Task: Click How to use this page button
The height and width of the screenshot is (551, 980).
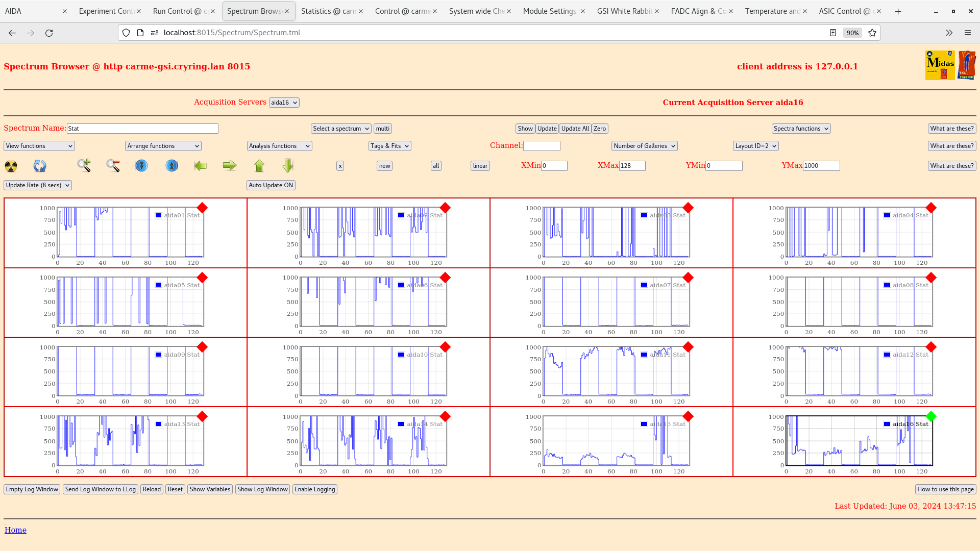Action: point(945,489)
